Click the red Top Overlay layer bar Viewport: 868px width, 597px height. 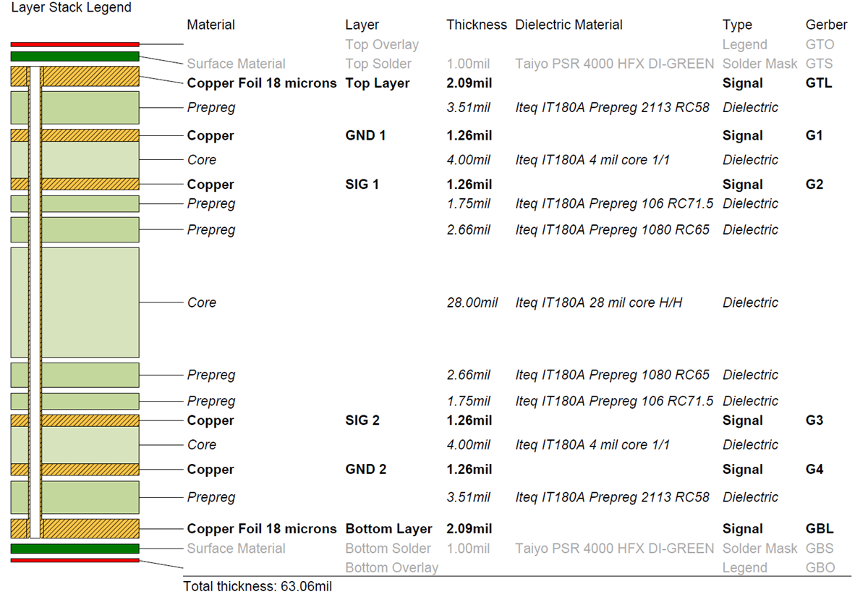tap(75, 45)
